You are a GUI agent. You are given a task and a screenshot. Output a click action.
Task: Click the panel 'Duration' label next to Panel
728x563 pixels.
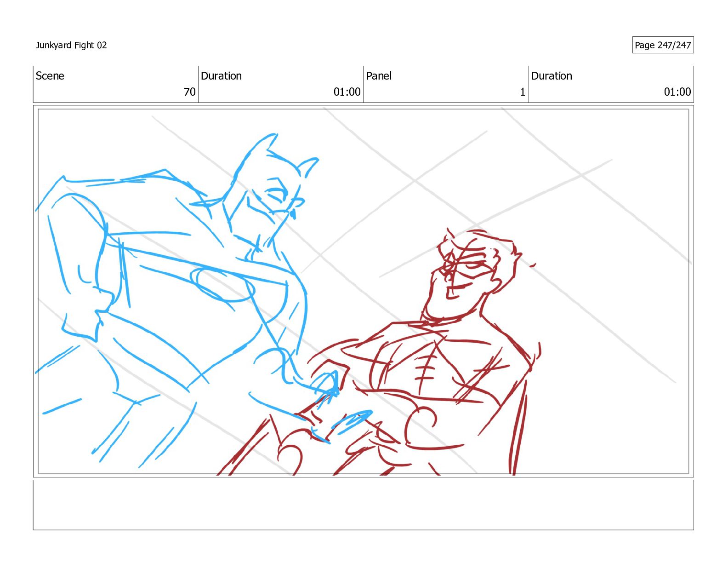coord(552,76)
